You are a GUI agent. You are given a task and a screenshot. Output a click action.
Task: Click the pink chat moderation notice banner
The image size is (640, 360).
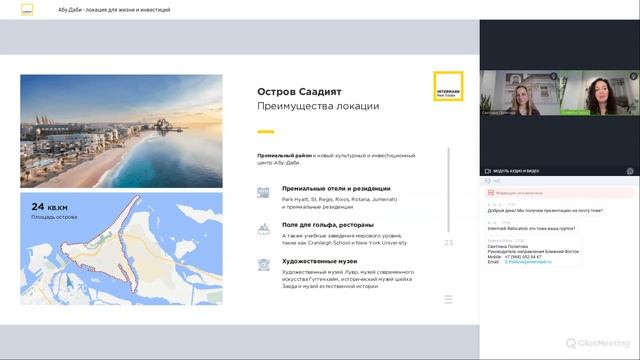click(x=559, y=193)
